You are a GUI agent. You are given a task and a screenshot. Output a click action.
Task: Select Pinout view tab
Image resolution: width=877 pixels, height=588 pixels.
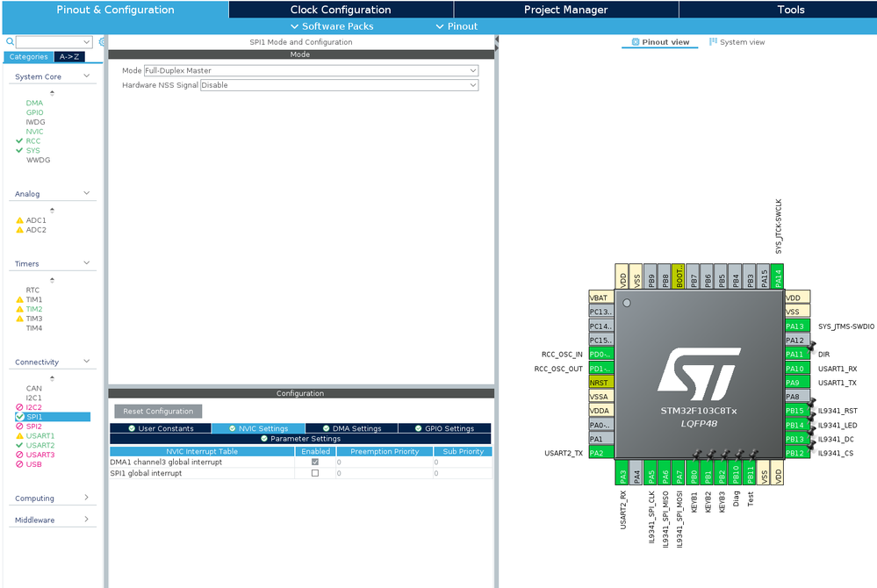[x=660, y=42]
